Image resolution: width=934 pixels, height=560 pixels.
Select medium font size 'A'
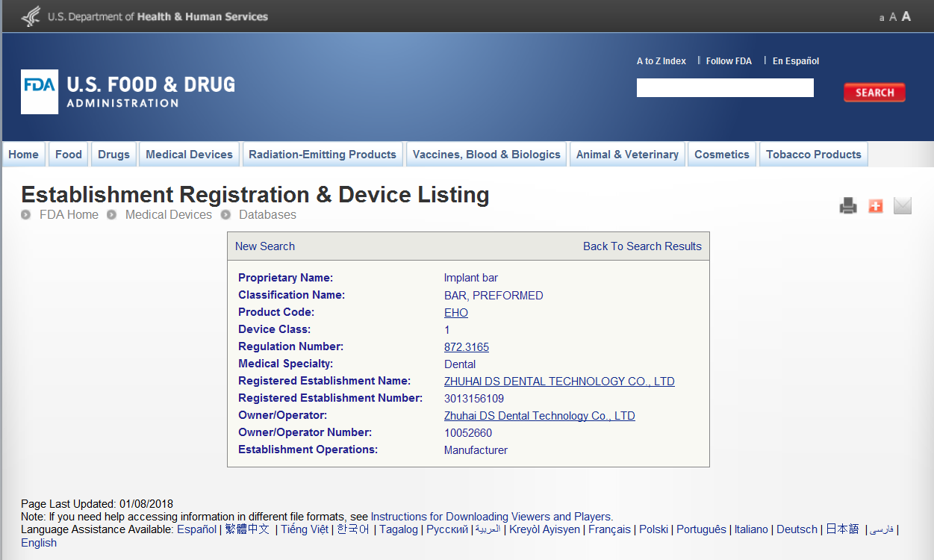893,17
